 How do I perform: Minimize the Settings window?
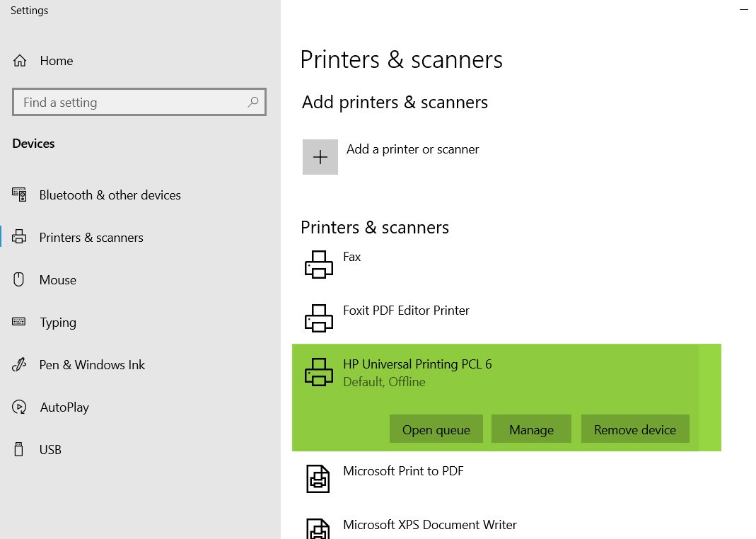pyautogui.click(x=744, y=10)
